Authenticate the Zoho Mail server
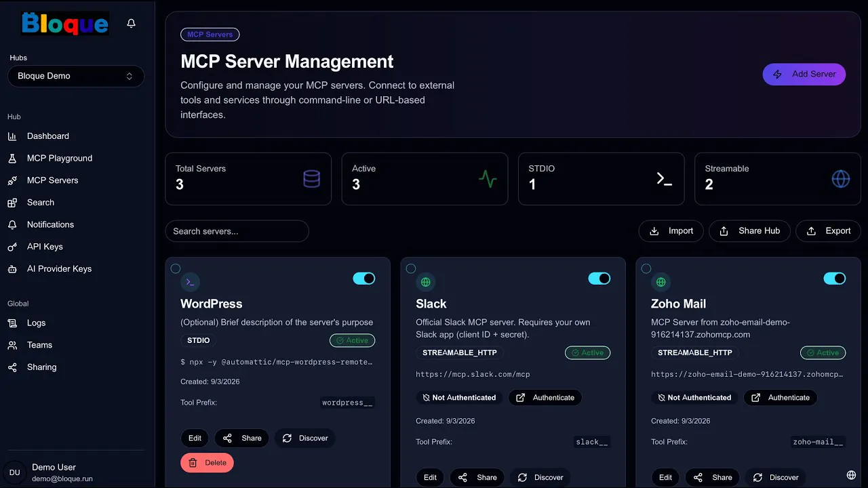This screenshot has height=488, width=868. (781, 398)
